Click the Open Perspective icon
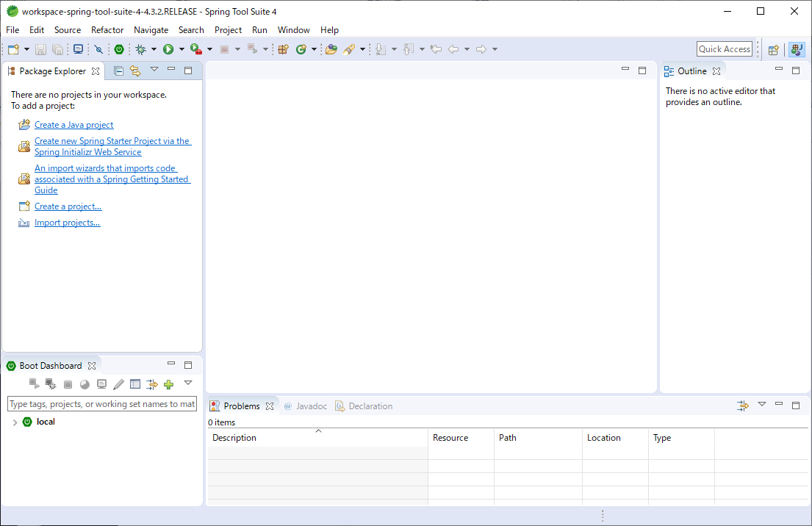This screenshot has height=526, width=812. point(774,50)
